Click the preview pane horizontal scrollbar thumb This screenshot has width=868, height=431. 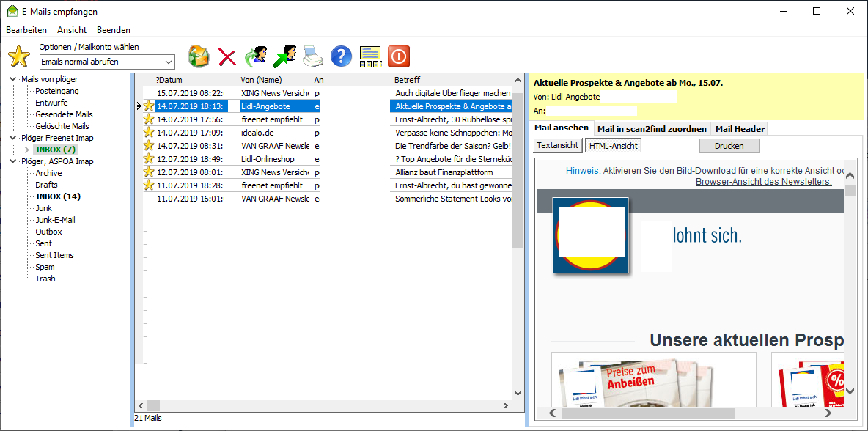tap(648, 413)
